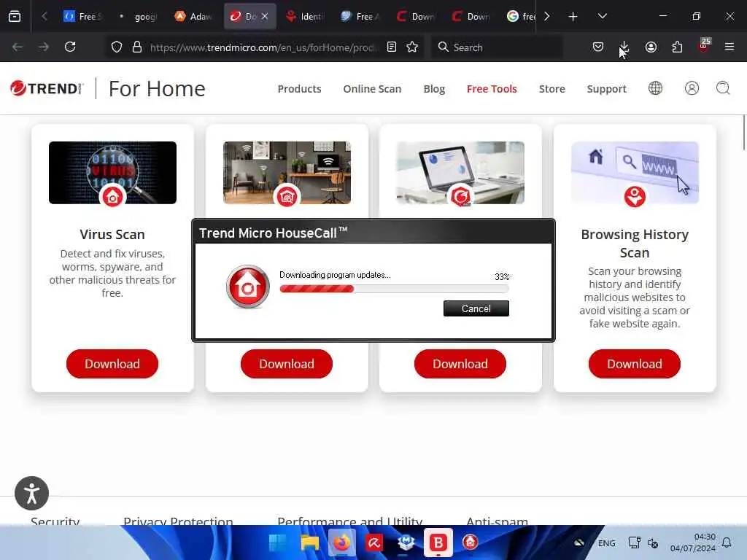The height and width of the screenshot is (560, 747).
Task: Open the Free Tools menu
Action: (x=492, y=88)
